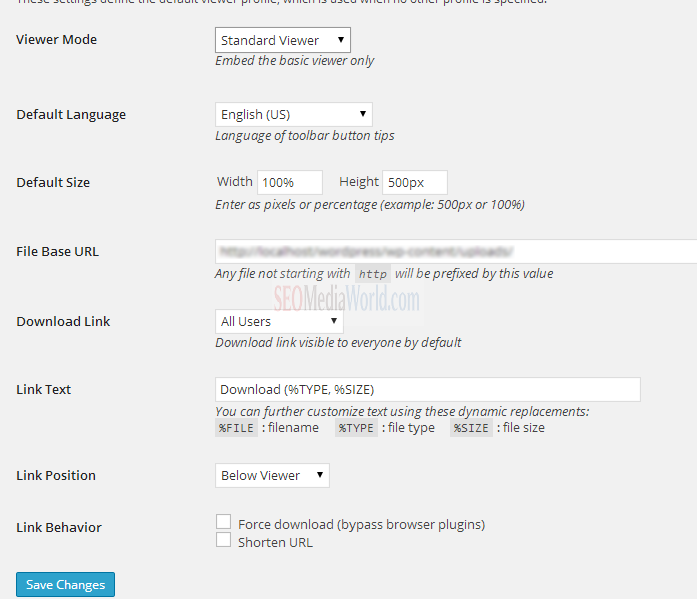Image resolution: width=697 pixels, height=599 pixels.
Task: Click the http code tag in hint
Action: (x=373, y=274)
